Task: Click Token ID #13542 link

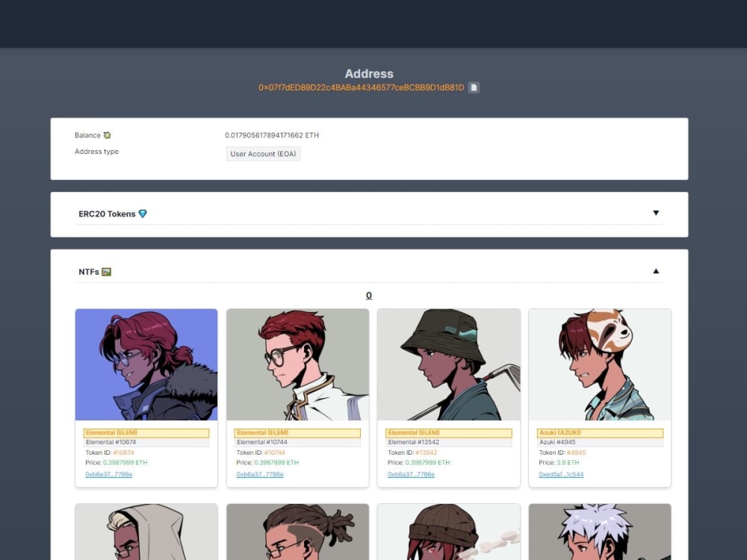Action: (426, 453)
